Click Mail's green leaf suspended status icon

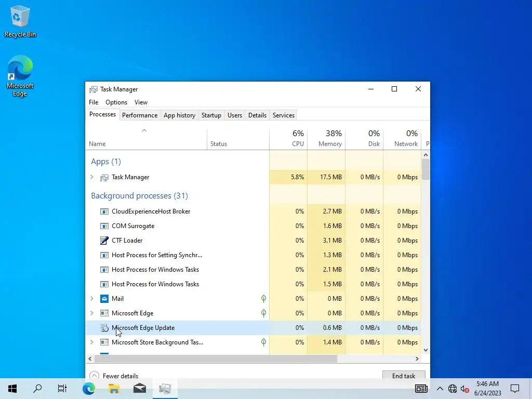(x=263, y=299)
